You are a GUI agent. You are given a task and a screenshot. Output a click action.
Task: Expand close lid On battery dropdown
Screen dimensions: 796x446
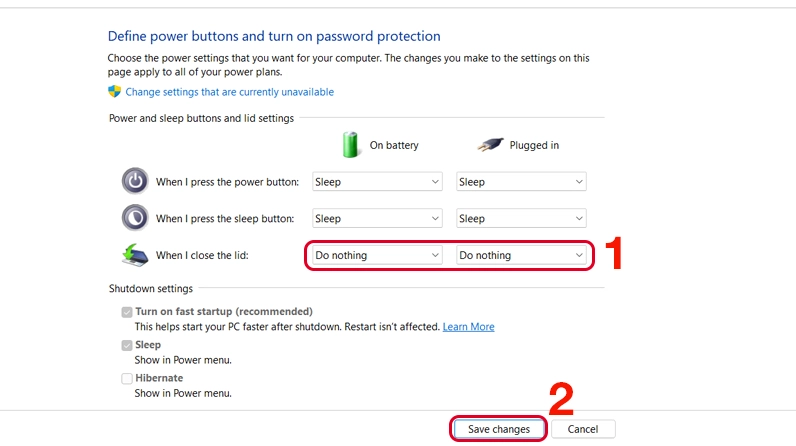[x=376, y=255]
